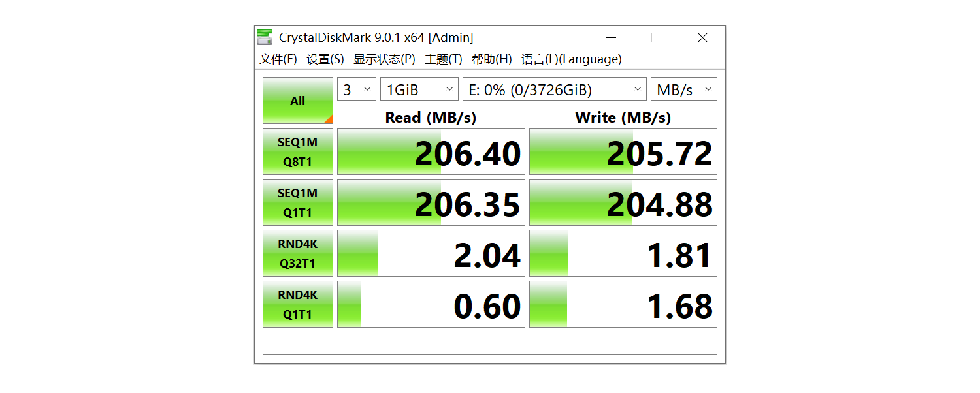The height and width of the screenshot is (393, 980).
Task: Click the Write (MB/s) column header
Action: [623, 118]
